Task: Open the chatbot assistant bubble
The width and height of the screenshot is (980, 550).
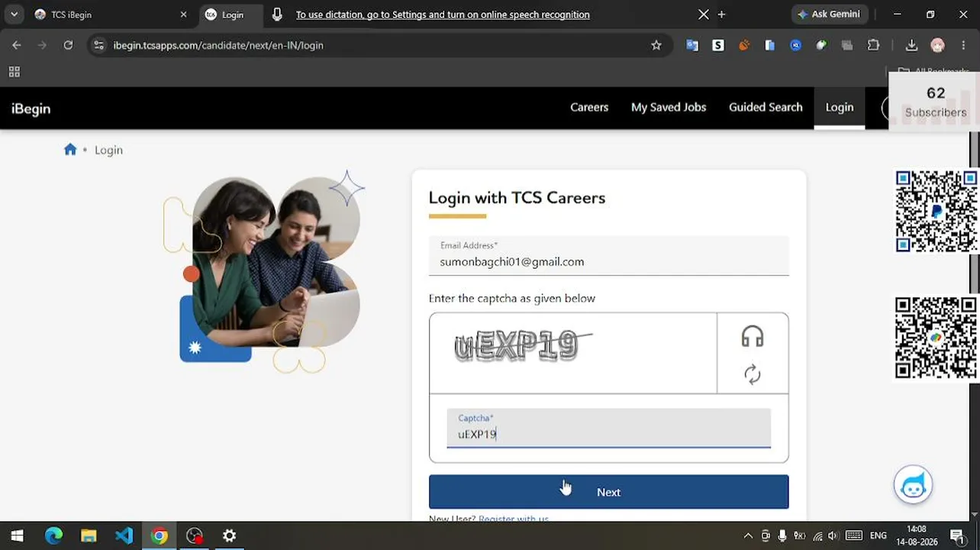Action: [913, 484]
